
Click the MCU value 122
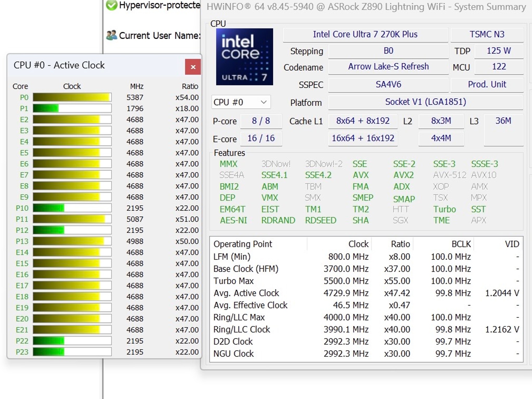coord(499,67)
